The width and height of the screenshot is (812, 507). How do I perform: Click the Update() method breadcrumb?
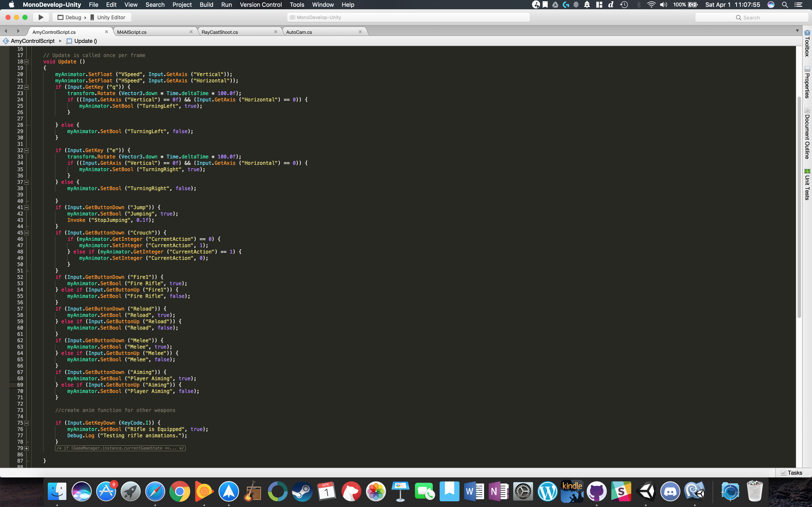86,41
